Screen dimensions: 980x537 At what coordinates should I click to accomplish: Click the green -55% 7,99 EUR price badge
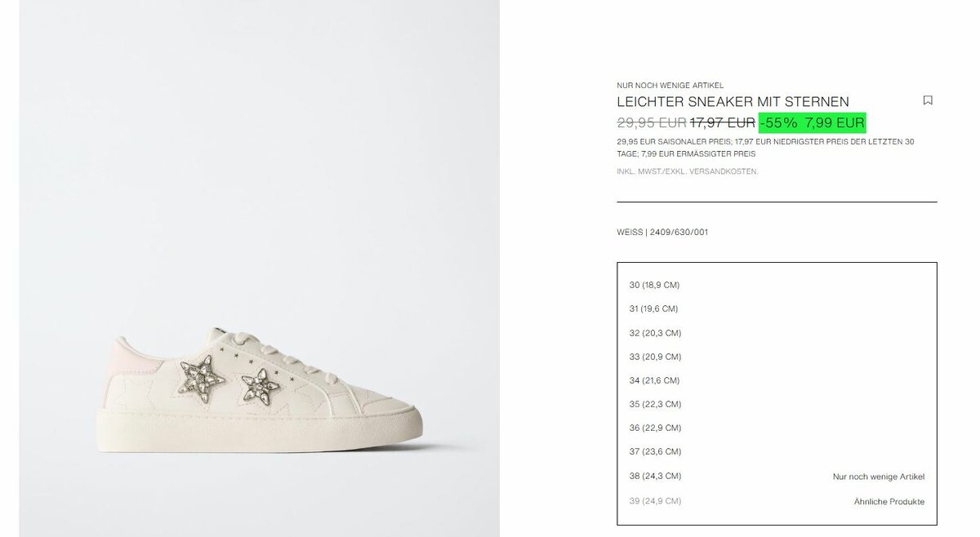(x=812, y=123)
